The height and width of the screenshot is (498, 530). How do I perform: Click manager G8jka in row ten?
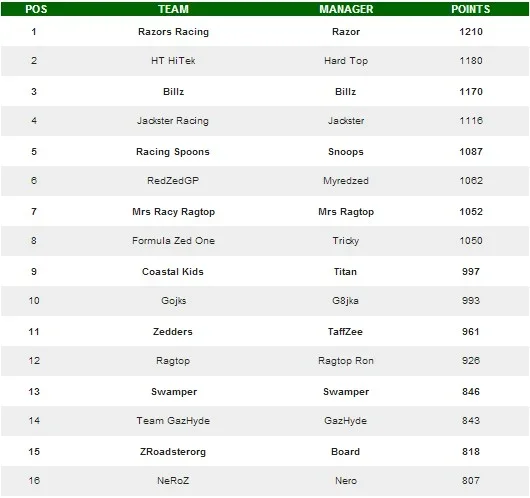[x=345, y=301]
